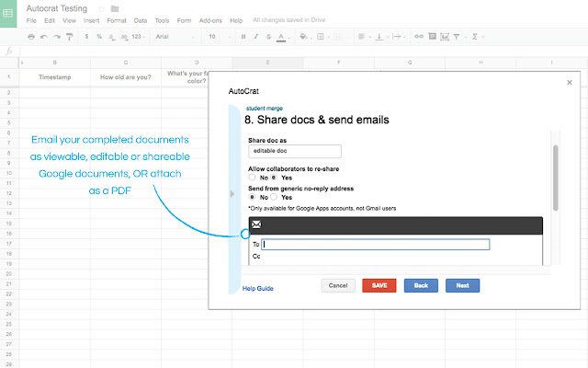588x368 pixels.
Task: Open the File menu
Action: [31, 20]
